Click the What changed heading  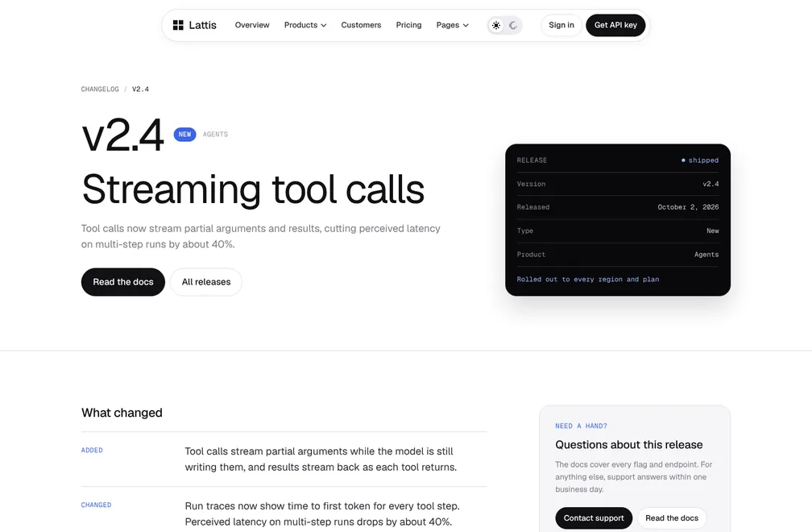(122, 413)
